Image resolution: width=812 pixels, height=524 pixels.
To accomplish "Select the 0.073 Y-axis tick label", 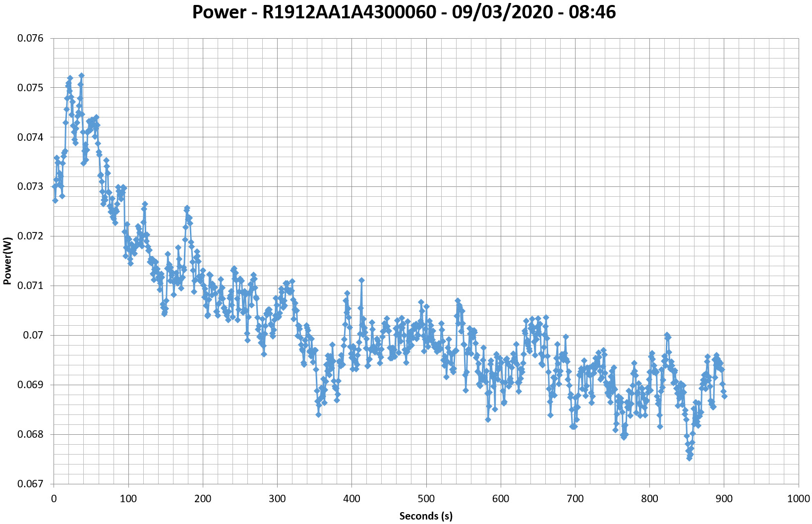I will coord(30,187).
